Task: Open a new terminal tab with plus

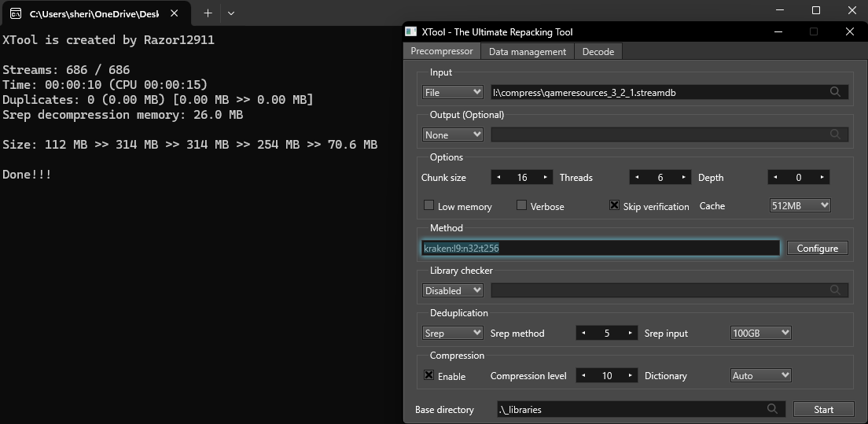Action: 208,13
